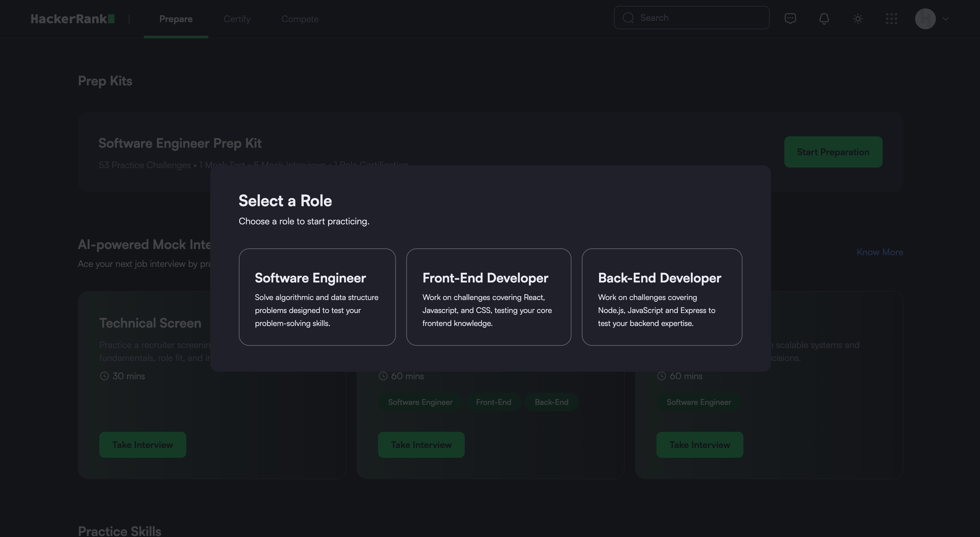Take Interview for Technical Screen
The width and height of the screenshot is (980, 537).
tap(143, 444)
